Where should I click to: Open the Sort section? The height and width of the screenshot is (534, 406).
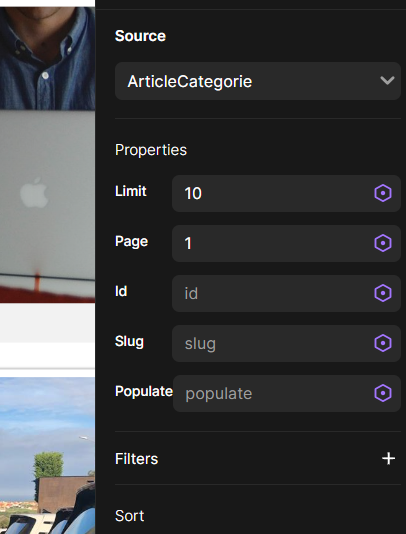tap(129, 516)
